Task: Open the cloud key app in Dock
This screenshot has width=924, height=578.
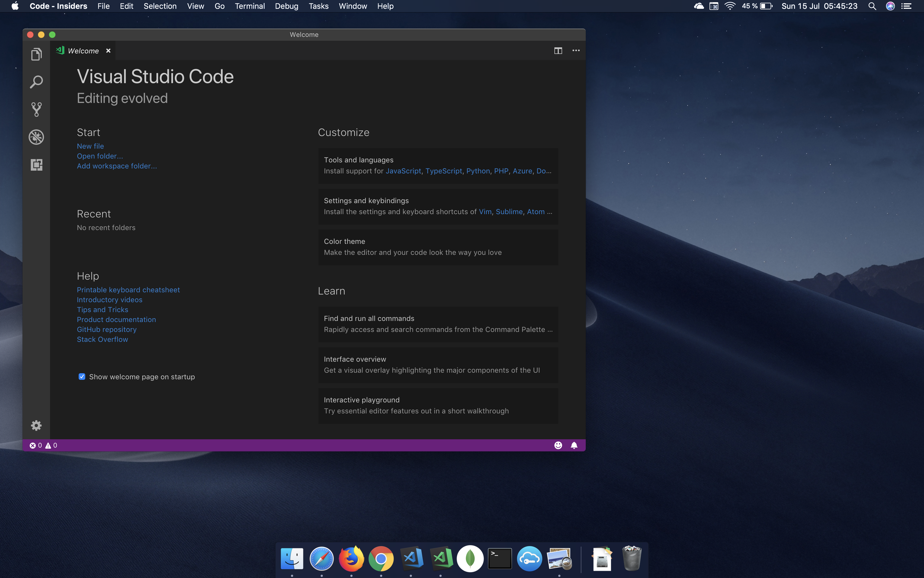Action: (530, 558)
